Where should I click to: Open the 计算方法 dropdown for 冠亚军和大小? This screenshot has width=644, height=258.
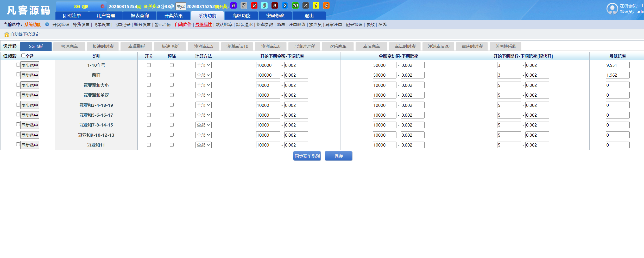203,85
